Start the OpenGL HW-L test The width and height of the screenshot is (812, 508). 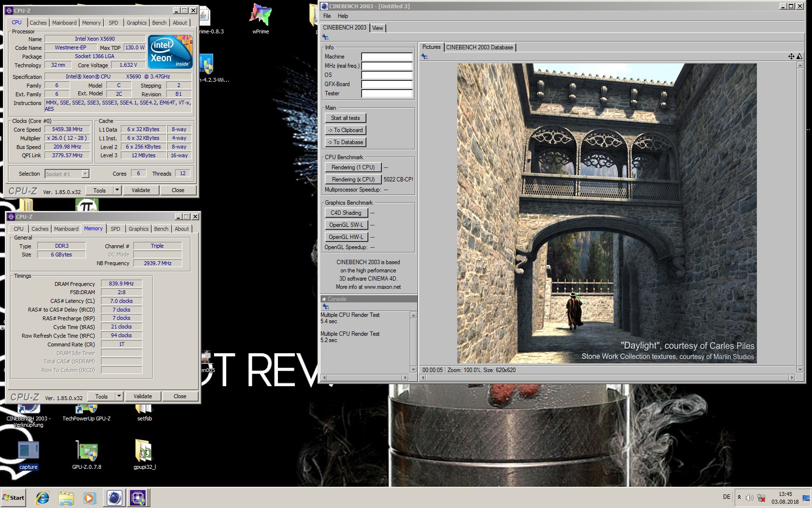click(346, 237)
